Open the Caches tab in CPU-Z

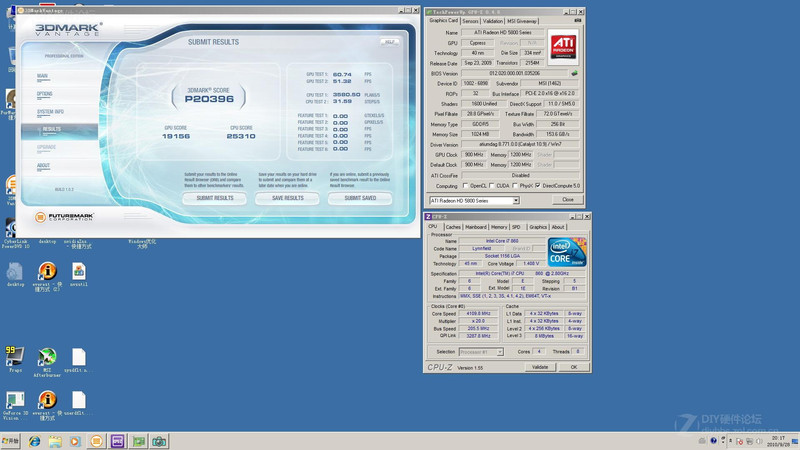(x=453, y=227)
